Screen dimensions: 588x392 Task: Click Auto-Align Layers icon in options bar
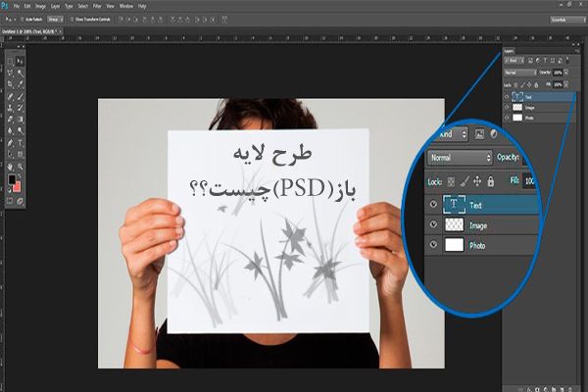pyautogui.click(x=224, y=20)
